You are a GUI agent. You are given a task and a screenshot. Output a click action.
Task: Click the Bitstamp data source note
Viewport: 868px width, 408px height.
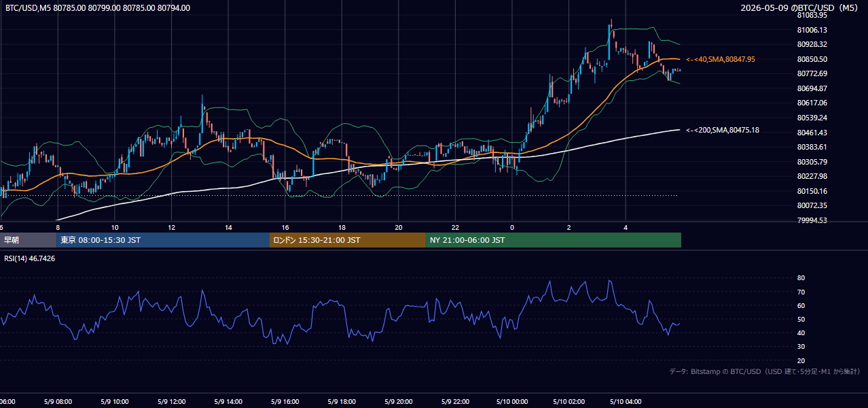pyautogui.click(x=765, y=371)
